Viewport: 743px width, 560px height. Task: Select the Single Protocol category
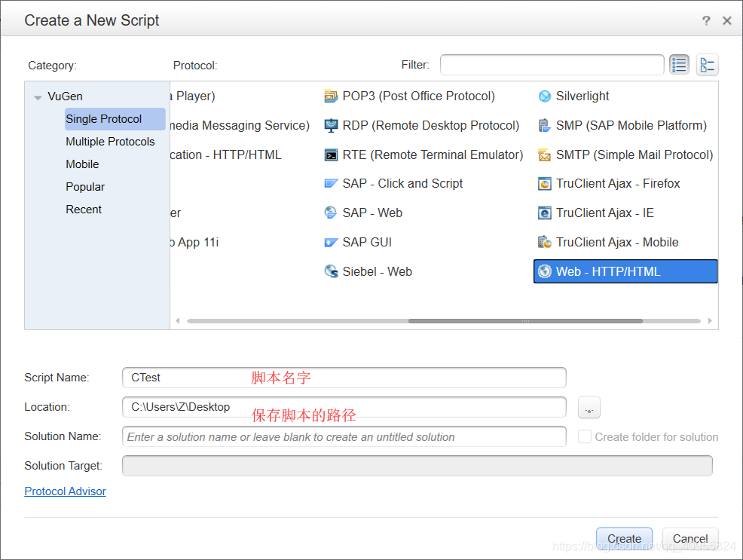tap(115, 119)
